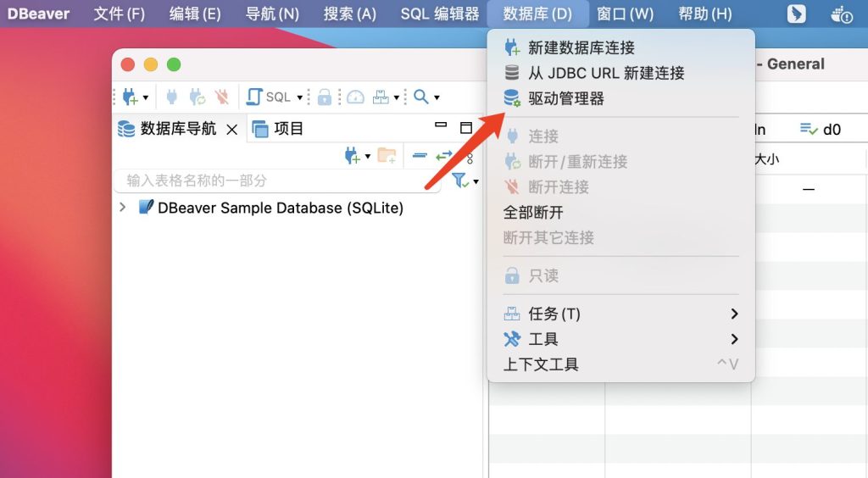Click the 连接 menu entry
Image resolution: width=868 pixels, height=478 pixels.
[621, 136]
